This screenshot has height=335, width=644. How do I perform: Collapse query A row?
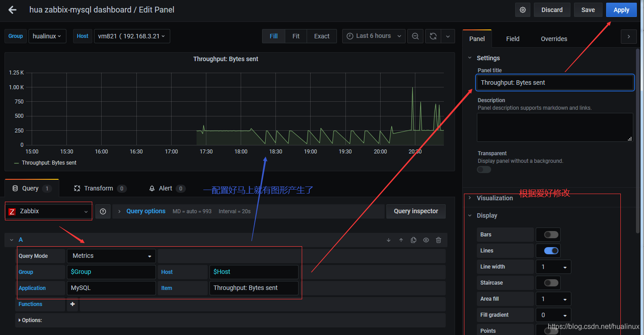point(12,240)
